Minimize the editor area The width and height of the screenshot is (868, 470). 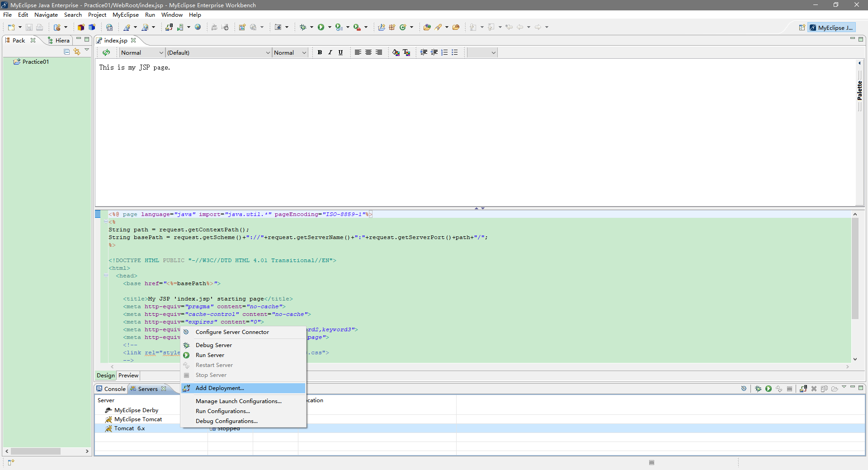pos(852,39)
